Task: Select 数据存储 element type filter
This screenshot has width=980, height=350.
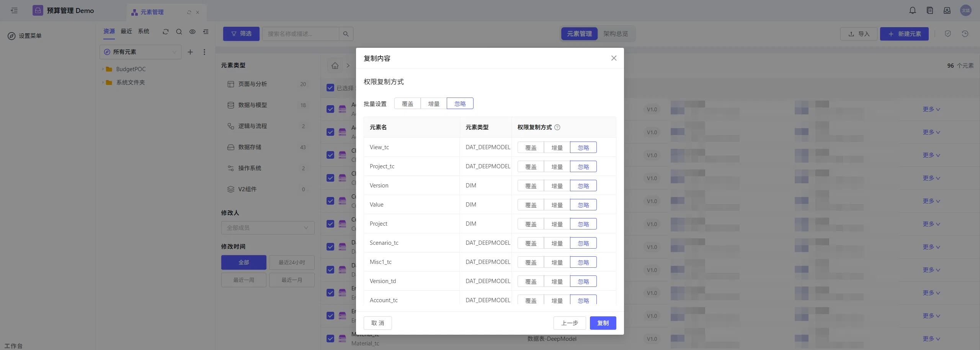Action: (x=268, y=147)
